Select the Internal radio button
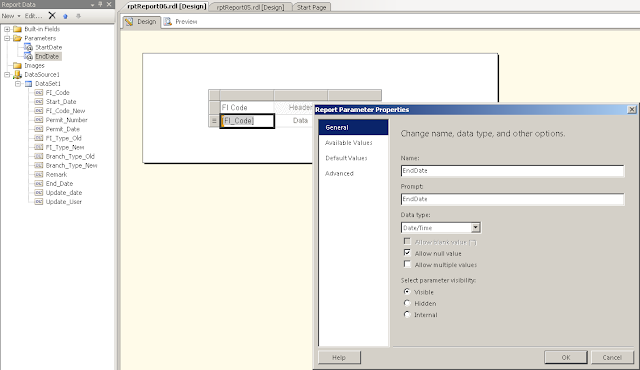 coord(407,315)
